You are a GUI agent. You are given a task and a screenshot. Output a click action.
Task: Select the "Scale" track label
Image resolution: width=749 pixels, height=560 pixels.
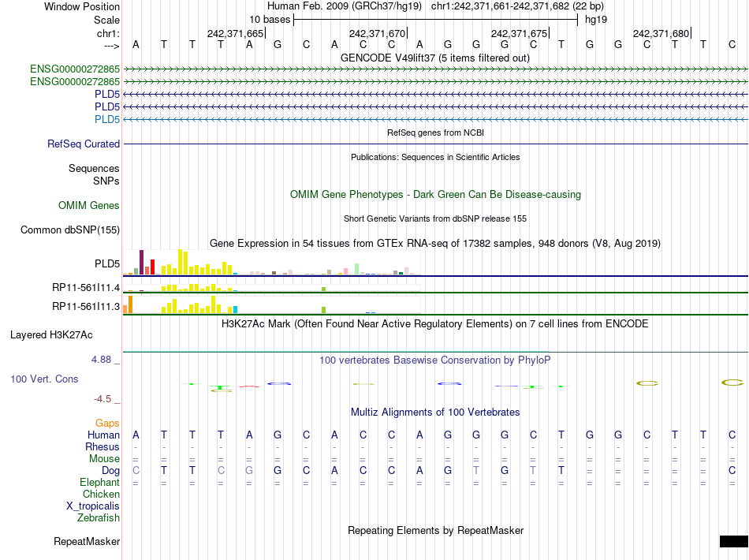106,20
